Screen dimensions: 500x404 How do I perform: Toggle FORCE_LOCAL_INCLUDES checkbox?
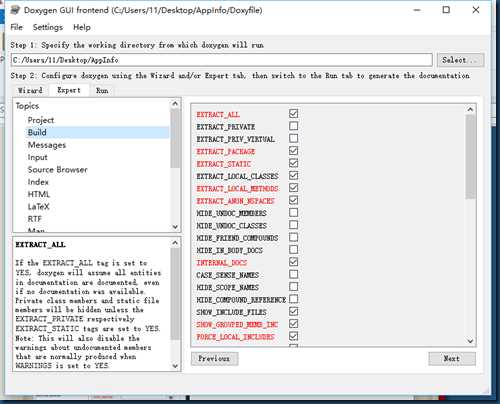click(x=293, y=336)
